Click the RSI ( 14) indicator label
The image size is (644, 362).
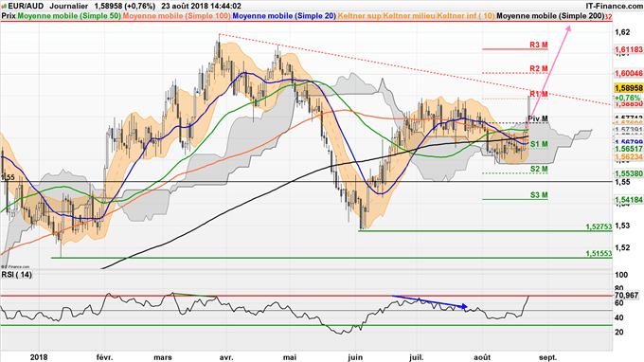pos(17,274)
